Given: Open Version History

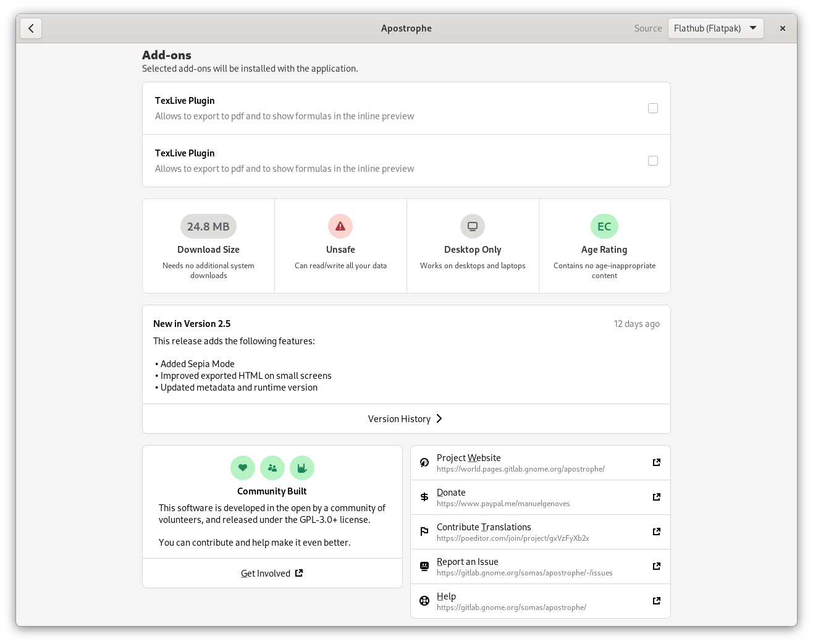Looking at the screenshot, I should point(406,419).
